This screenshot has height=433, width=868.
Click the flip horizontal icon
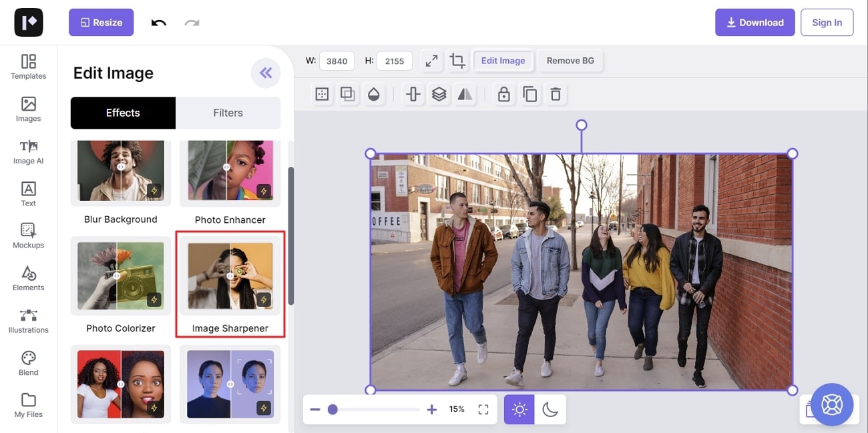click(465, 95)
